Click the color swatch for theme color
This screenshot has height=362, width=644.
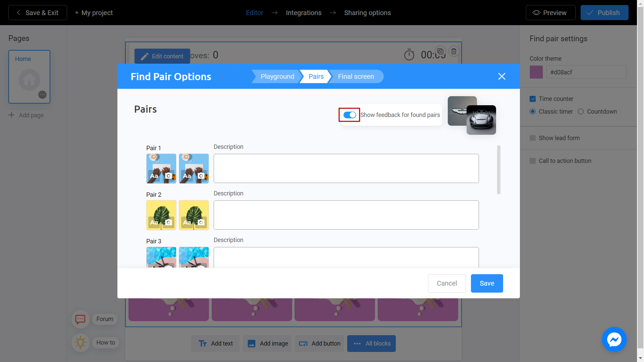coord(536,72)
